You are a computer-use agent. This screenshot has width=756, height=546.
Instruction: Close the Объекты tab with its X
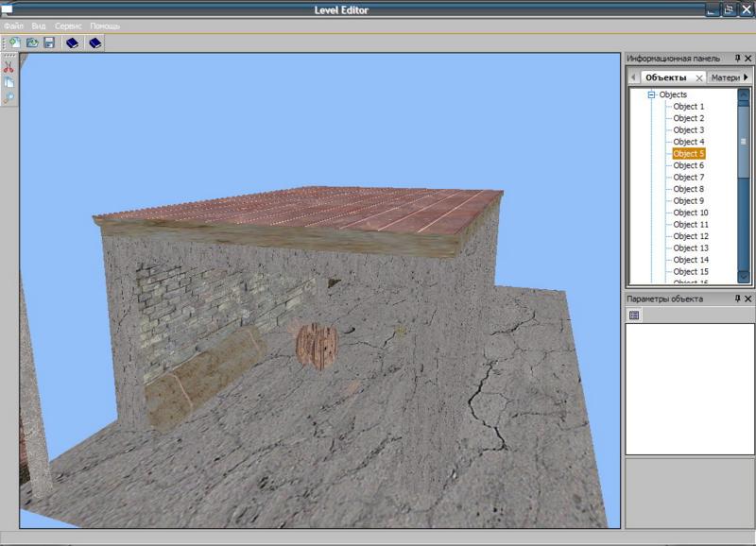click(x=699, y=78)
